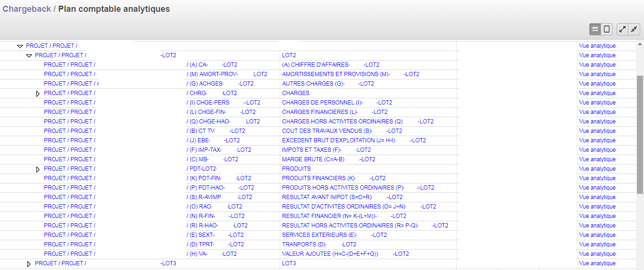Image resolution: width=644 pixels, height=270 pixels.
Task: Expand the CHARGES row triangle
Action: (38, 94)
